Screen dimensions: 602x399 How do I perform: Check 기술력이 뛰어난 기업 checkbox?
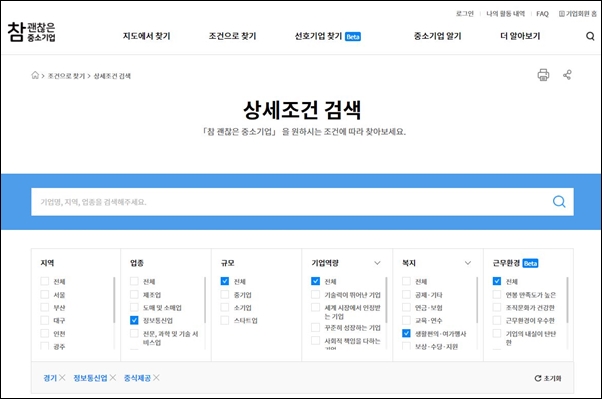click(315, 295)
